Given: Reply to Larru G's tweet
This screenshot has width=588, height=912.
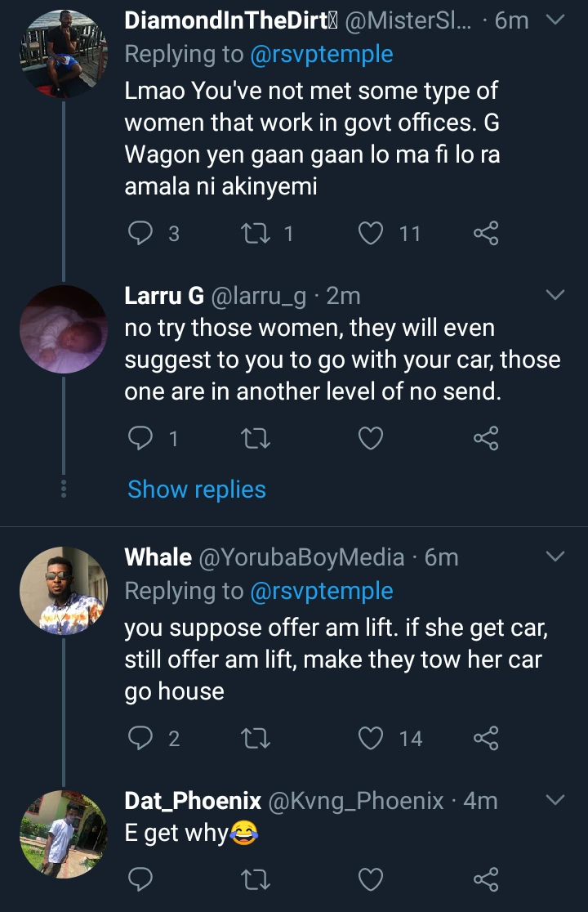Looking at the screenshot, I should (x=142, y=440).
